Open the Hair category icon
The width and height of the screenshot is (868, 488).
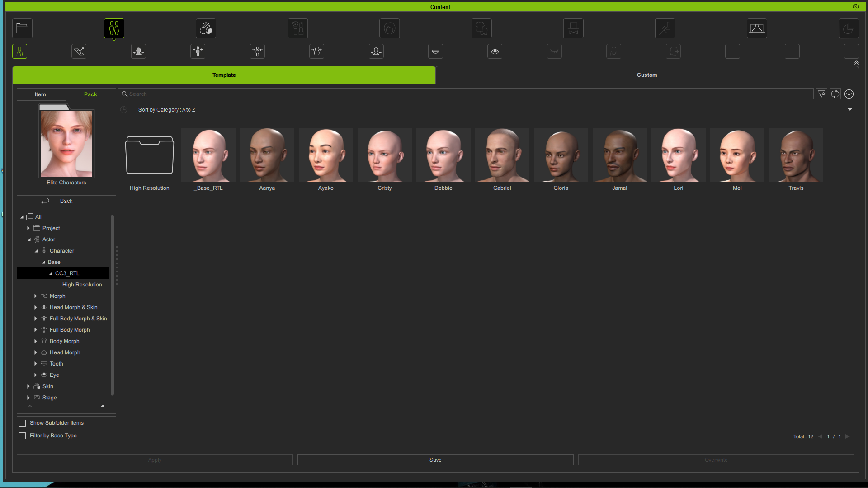(389, 28)
